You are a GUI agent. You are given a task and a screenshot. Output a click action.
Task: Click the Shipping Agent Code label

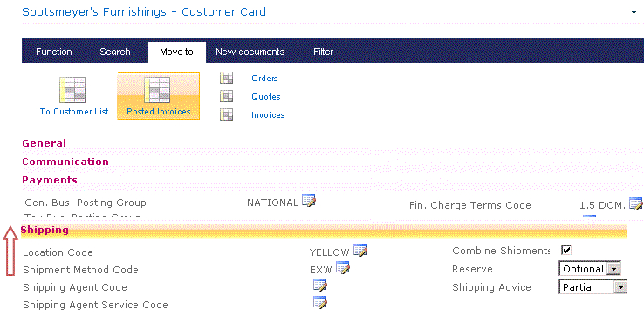click(75, 287)
